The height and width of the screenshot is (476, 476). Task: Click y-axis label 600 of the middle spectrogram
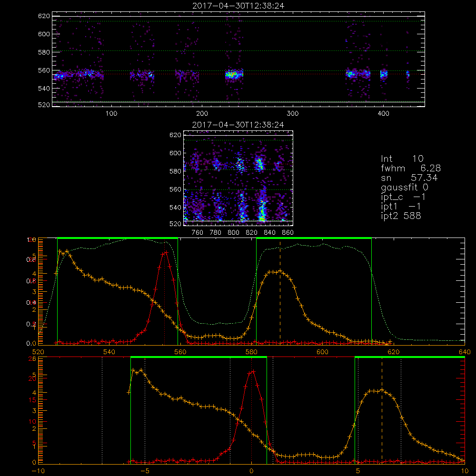coord(176,153)
